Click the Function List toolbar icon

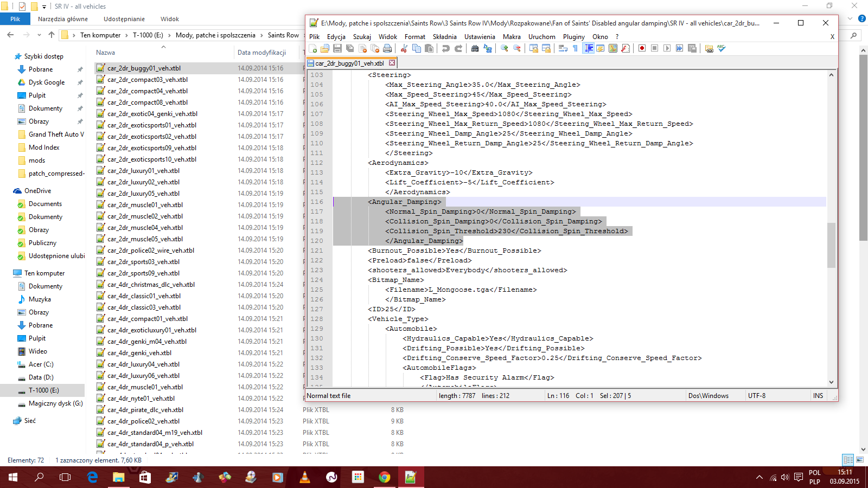click(626, 48)
